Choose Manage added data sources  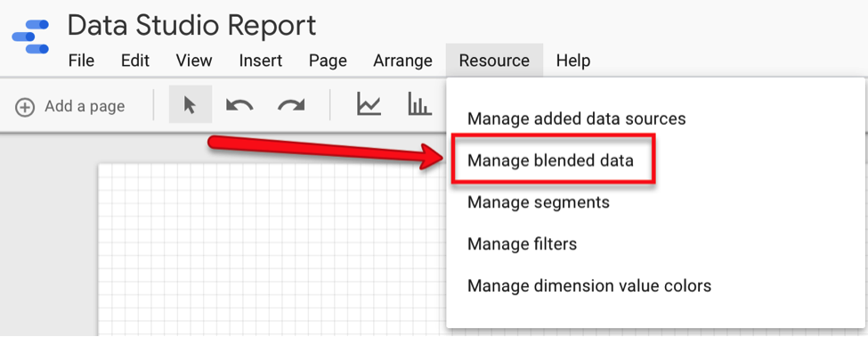click(577, 119)
